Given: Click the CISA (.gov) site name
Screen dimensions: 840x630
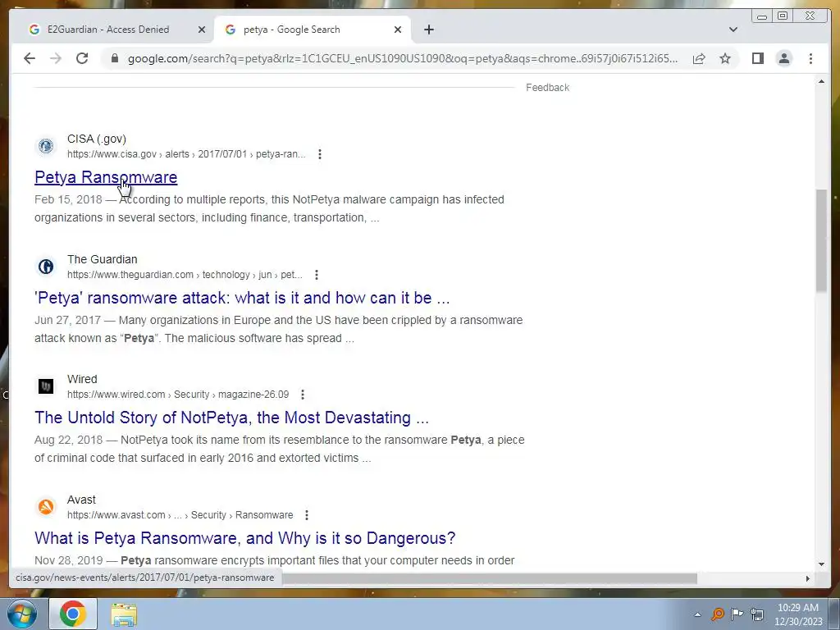Looking at the screenshot, I should pyautogui.click(x=97, y=139).
